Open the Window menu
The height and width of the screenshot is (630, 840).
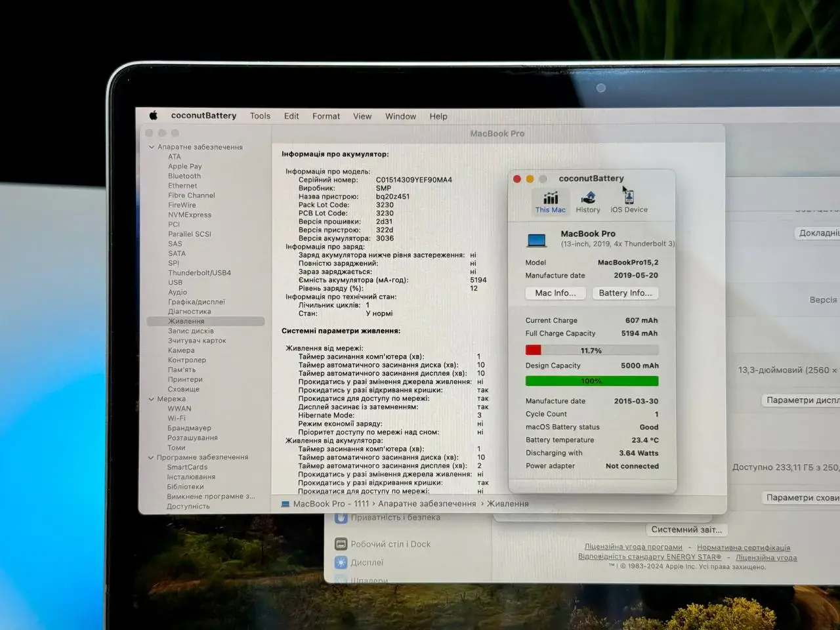[400, 116]
